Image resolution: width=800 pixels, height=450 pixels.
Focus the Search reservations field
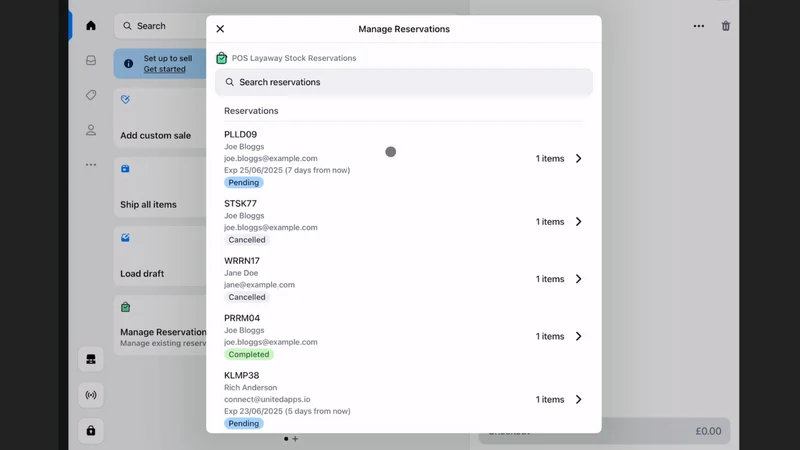[x=404, y=82]
